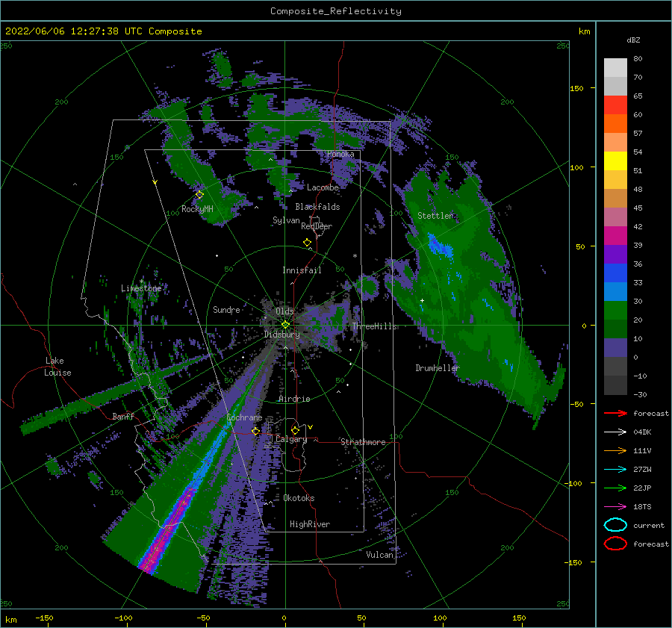Viewport: 672px width, 628px height.
Task: Click the Banff label
Action: click(123, 416)
